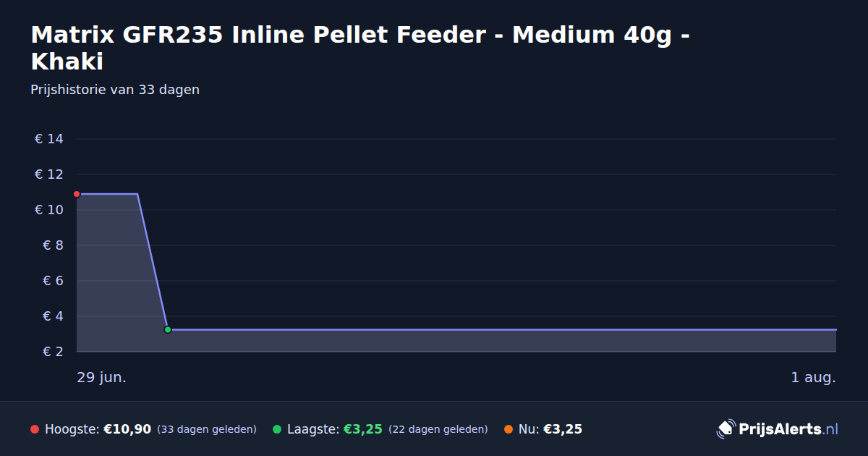Click the €10,90 highest price value
Image resolution: width=868 pixels, height=456 pixels.
(127, 429)
